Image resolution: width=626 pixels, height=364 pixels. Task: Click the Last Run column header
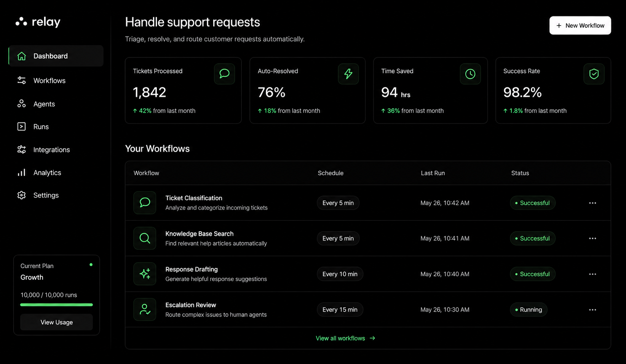[433, 173]
